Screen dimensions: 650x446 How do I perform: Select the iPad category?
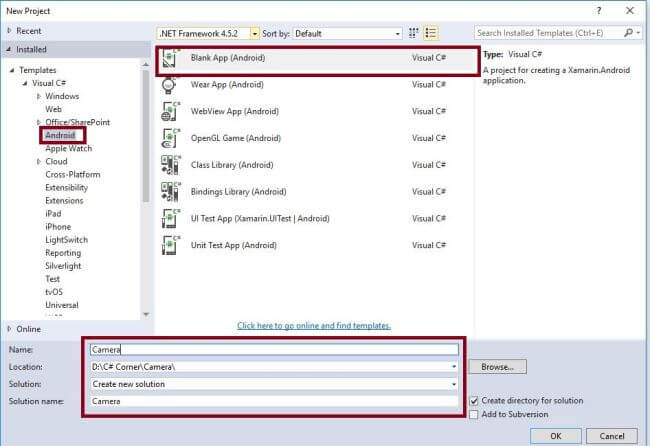coord(53,214)
